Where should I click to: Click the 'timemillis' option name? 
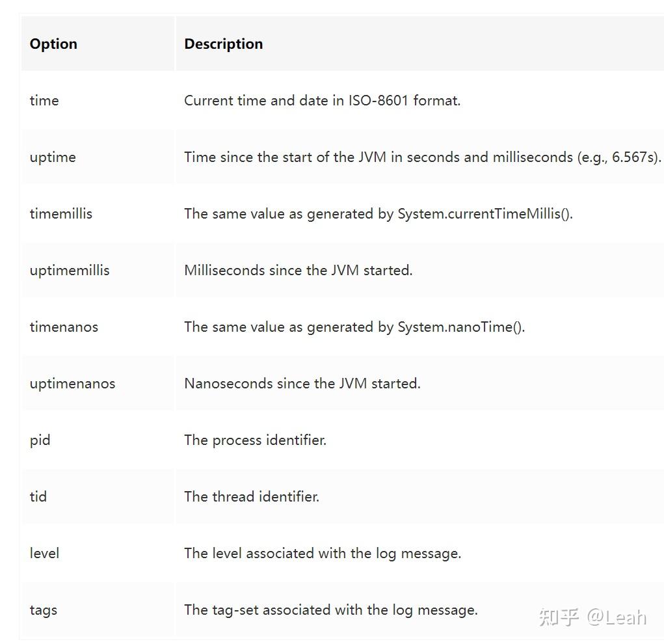click(61, 213)
